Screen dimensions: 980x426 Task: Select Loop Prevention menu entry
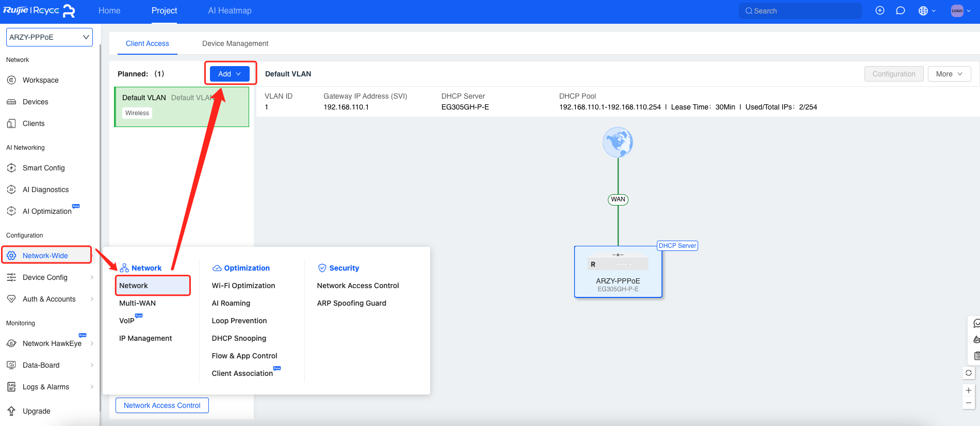239,321
